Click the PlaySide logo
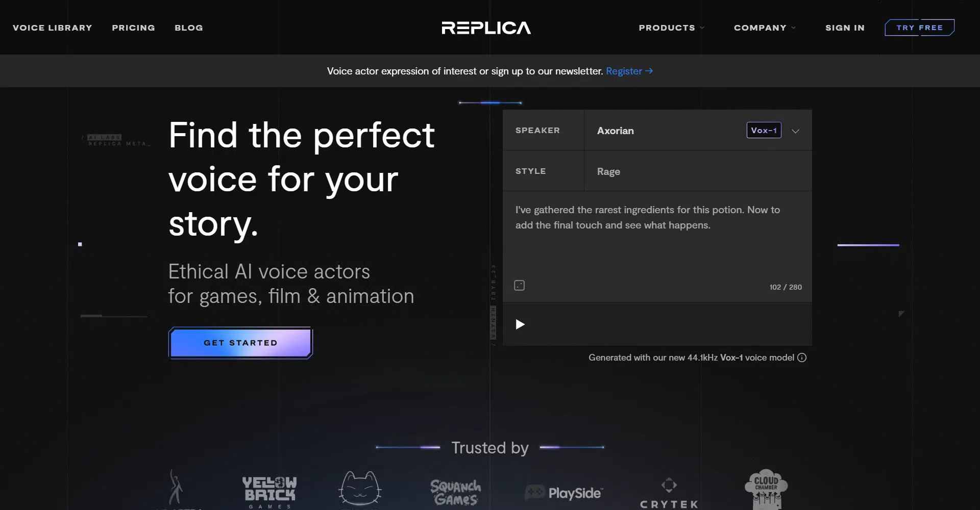The width and height of the screenshot is (980, 510). pyautogui.click(x=565, y=493)
